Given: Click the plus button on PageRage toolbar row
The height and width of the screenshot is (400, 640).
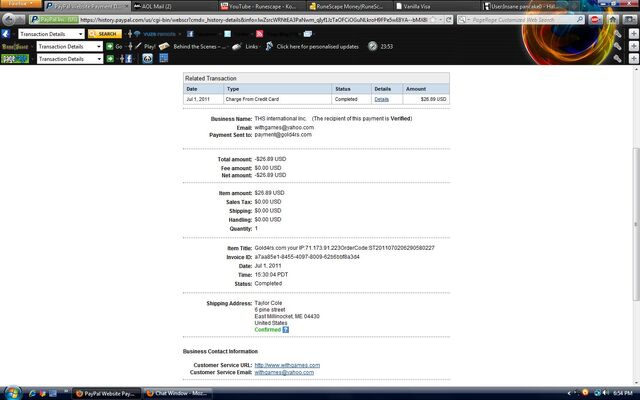Looking at the screenshot, I should [633, 59].
